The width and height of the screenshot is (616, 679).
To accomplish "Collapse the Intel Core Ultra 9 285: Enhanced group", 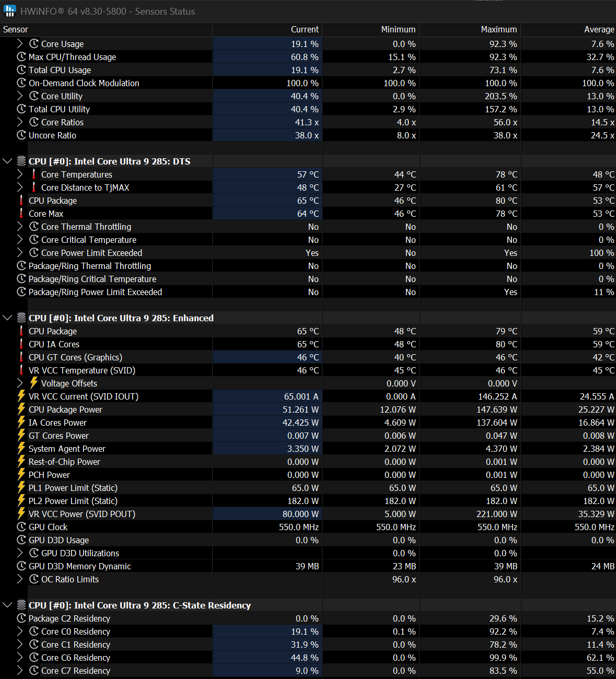I will [7, 318].
